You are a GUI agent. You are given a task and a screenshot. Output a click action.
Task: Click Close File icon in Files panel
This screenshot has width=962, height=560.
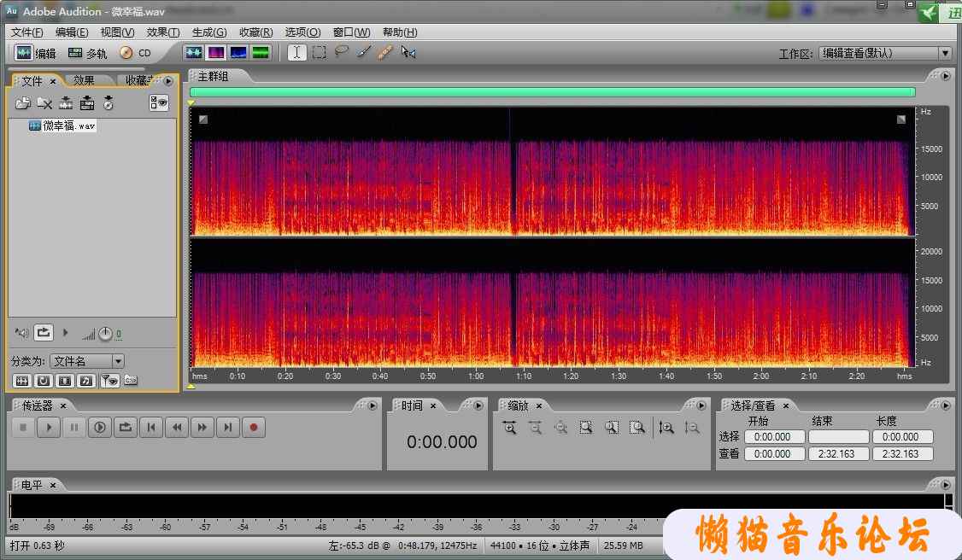click(44, 103)
